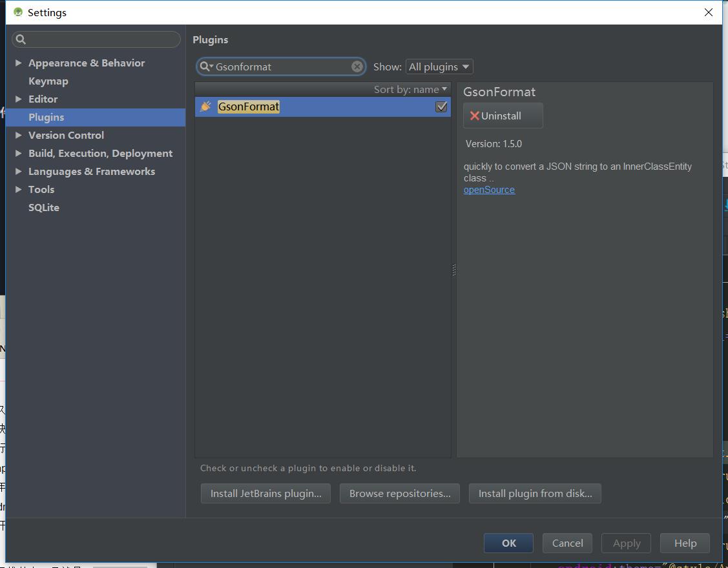Select Keymap in settings sidebar
The height and width of the screenshot is (568, 728).
[48, 81]
